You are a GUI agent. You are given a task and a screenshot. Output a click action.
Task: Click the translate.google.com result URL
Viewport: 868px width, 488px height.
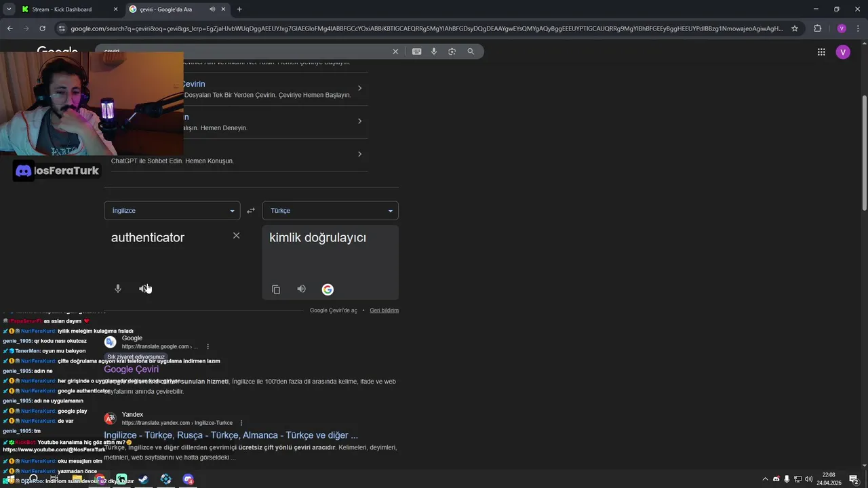point(159,346)
